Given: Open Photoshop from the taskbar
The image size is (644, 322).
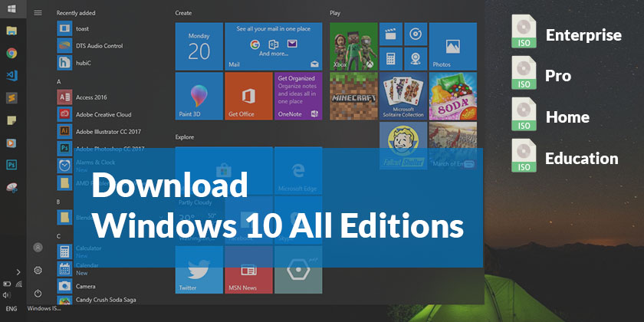Looking at the screenshot, I should 11,165.
